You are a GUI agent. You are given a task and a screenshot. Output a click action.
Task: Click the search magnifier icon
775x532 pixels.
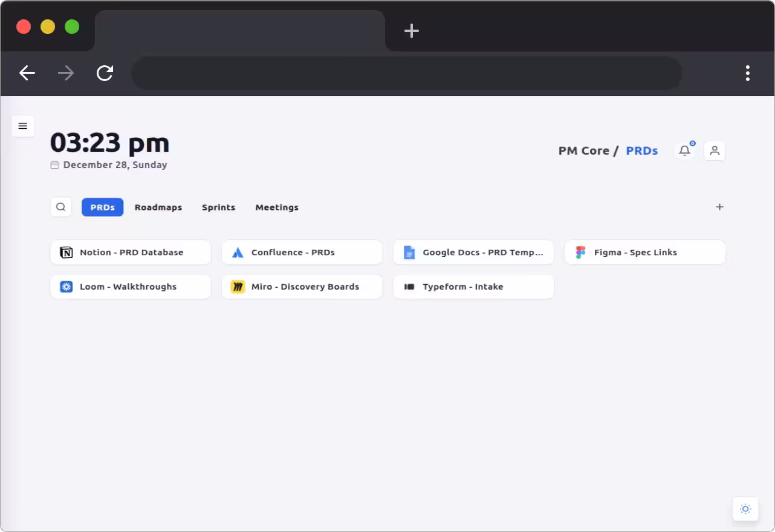[60, 207]
